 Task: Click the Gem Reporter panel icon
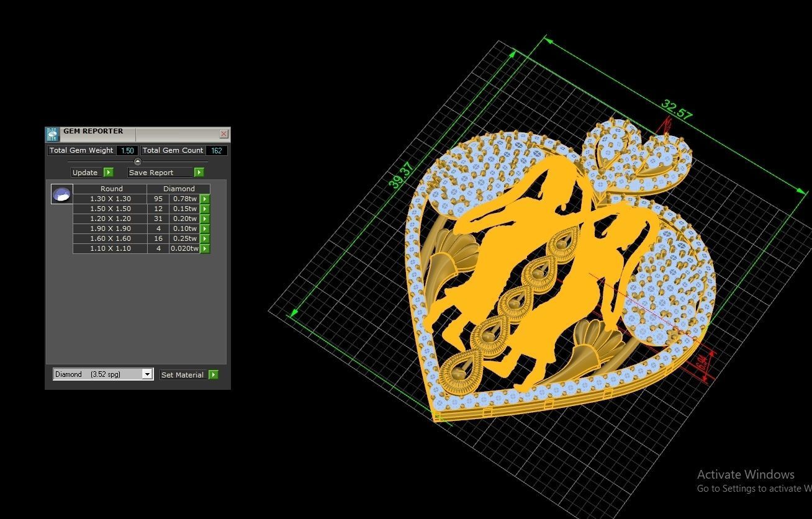52,134
